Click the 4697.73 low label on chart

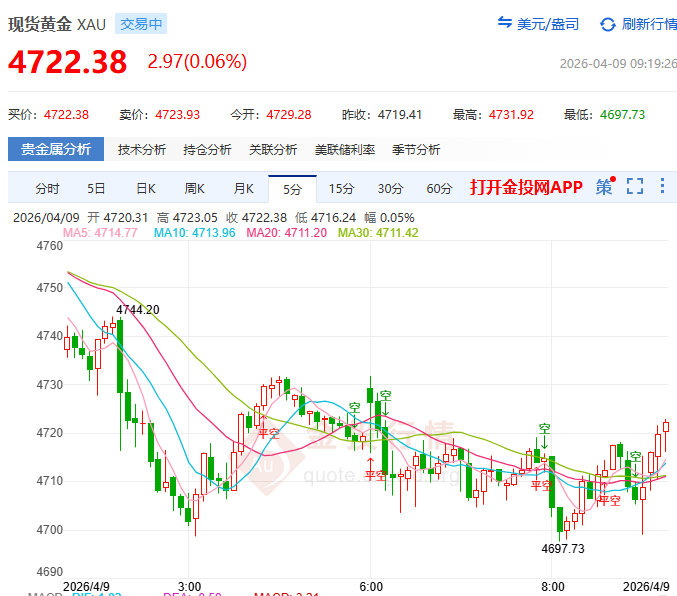pos(563,548)
